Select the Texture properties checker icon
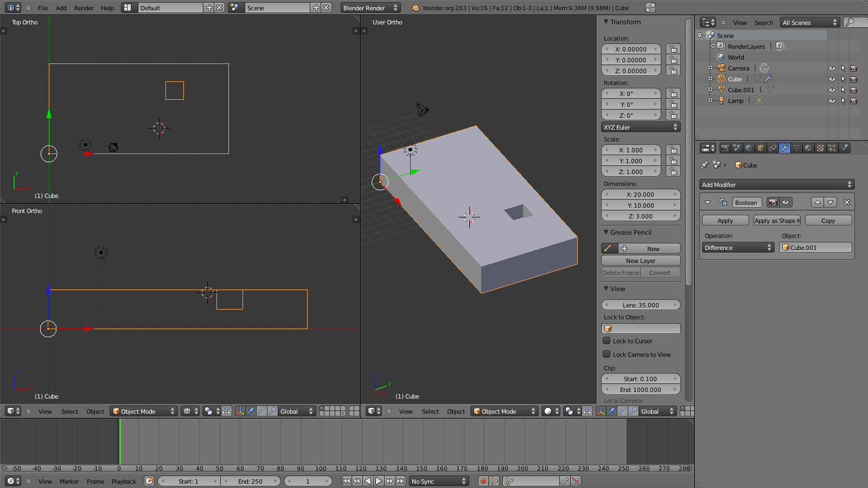Image resolution: width=868 pixels, height=488 pixels. (820, 148)
